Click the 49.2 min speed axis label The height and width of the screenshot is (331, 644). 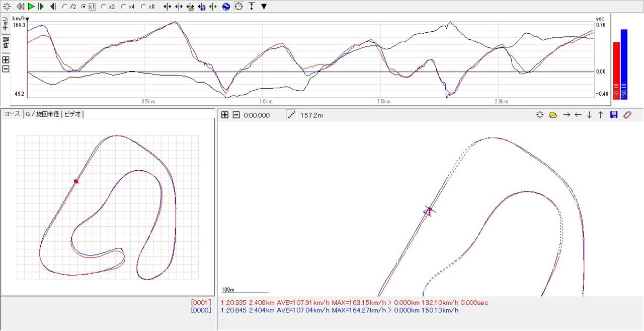18,94
